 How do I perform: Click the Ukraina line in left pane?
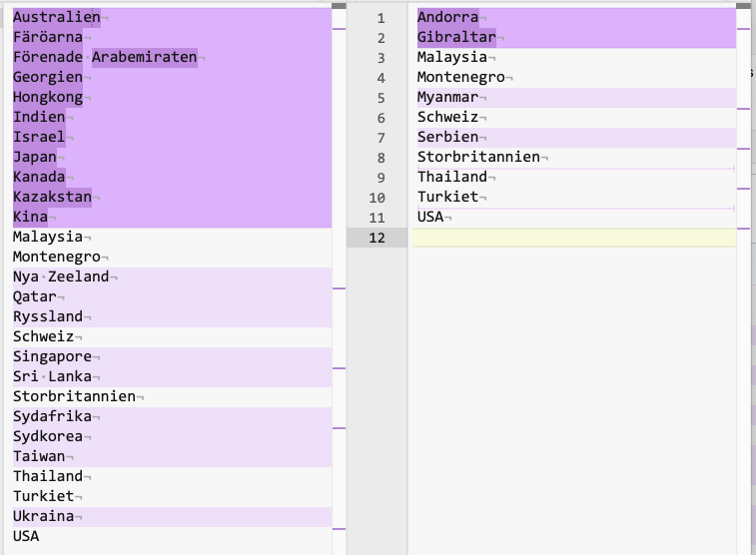(x=44, y=516)
